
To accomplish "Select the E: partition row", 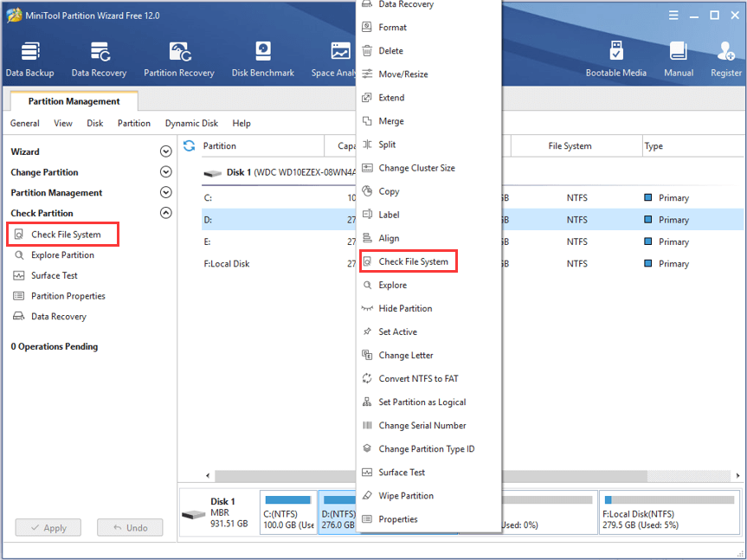I will pos(280,241).
